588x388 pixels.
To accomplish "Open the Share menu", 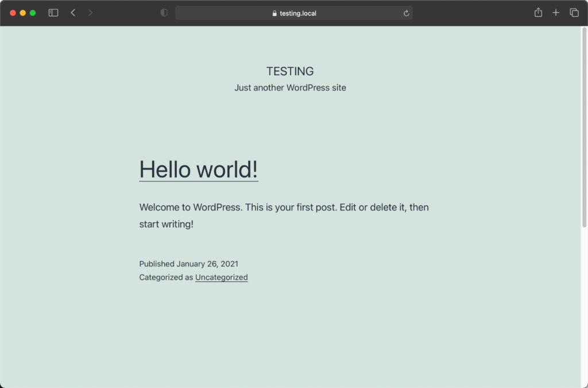I will (538, 13).
